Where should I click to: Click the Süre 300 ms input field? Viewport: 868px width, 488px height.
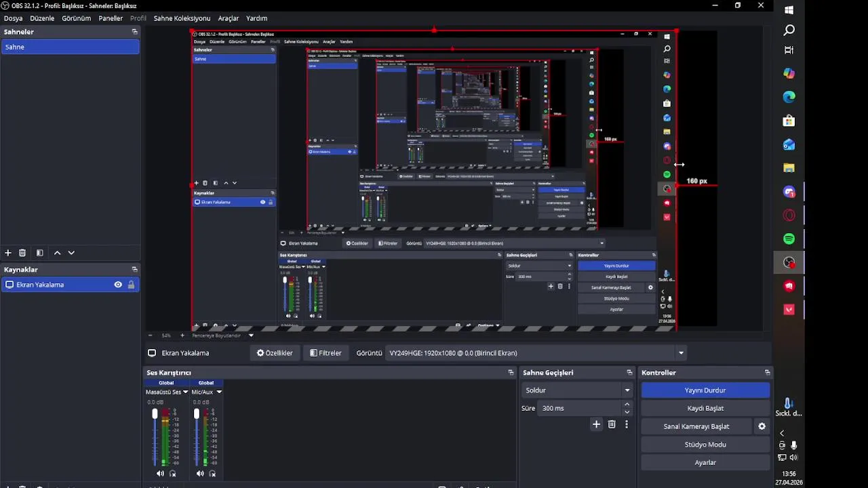[580, 408]
